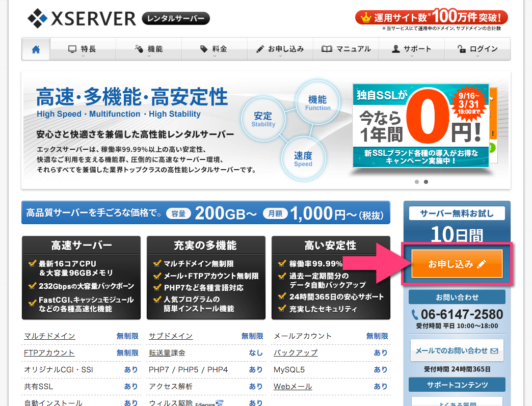The image size is (532, 406).
Task: Click the checkmark beside 人気プログラムの簡単インストール機能
Action: (x=157, y=299)
